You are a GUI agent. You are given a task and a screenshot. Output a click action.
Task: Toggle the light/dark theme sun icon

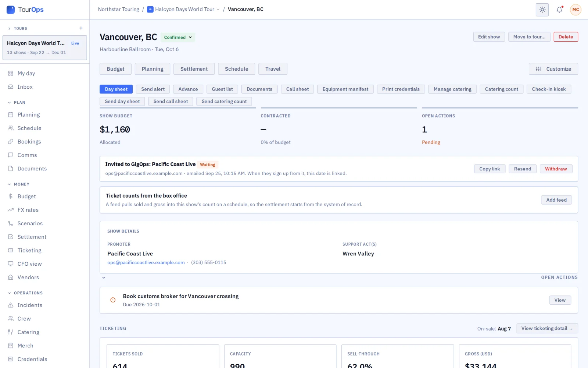[542, 10]
